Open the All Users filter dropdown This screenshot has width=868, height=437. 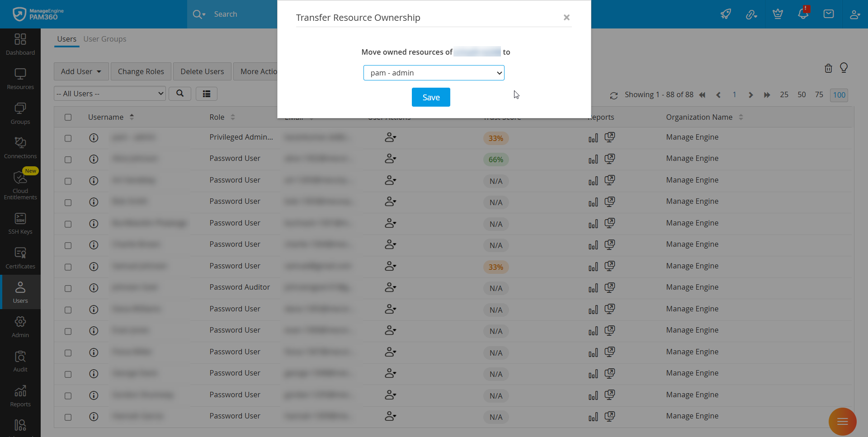click(x=109, y=94)
